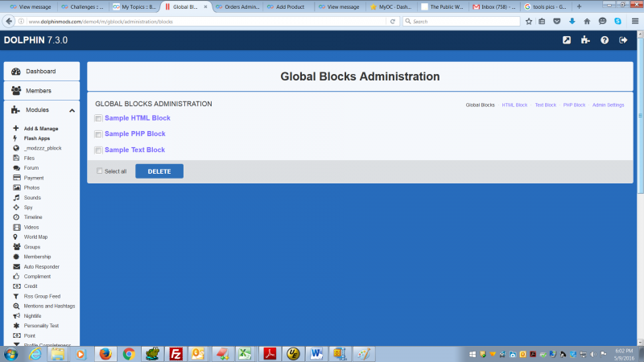
Task: Switch to the Global Blocks submenu
Action: pos(480,105)
